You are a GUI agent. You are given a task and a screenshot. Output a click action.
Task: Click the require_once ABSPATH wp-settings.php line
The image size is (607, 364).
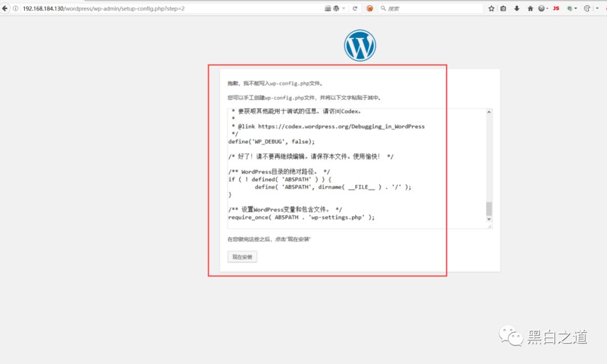point(302,217)
